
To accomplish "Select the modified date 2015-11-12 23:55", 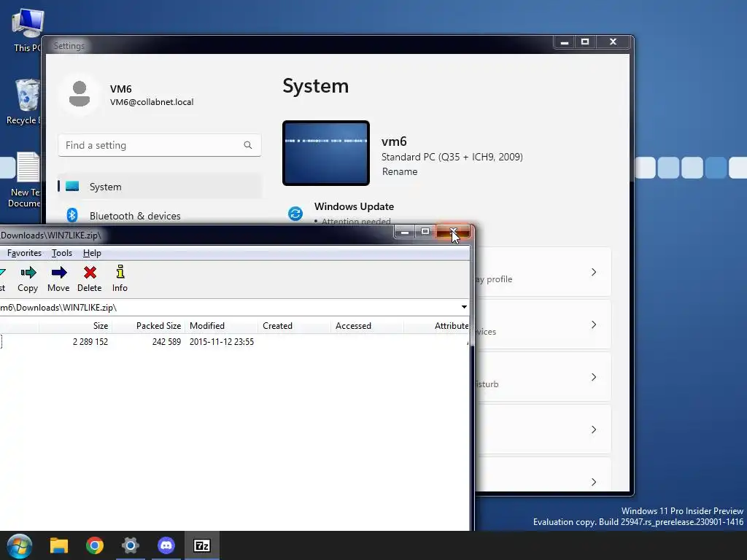I will coord(222,342).
